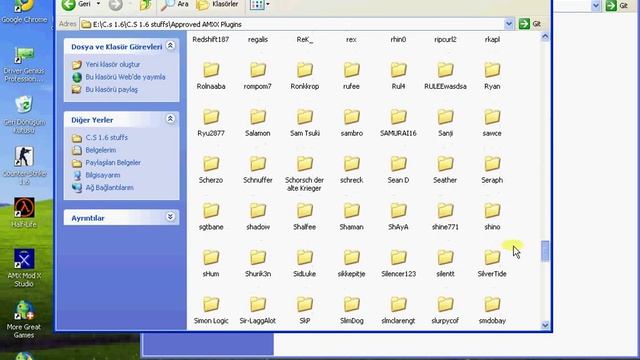This screenshot has width=640, height=360.
Task: Pick the shino folder
Action: (x=492, y=216)
